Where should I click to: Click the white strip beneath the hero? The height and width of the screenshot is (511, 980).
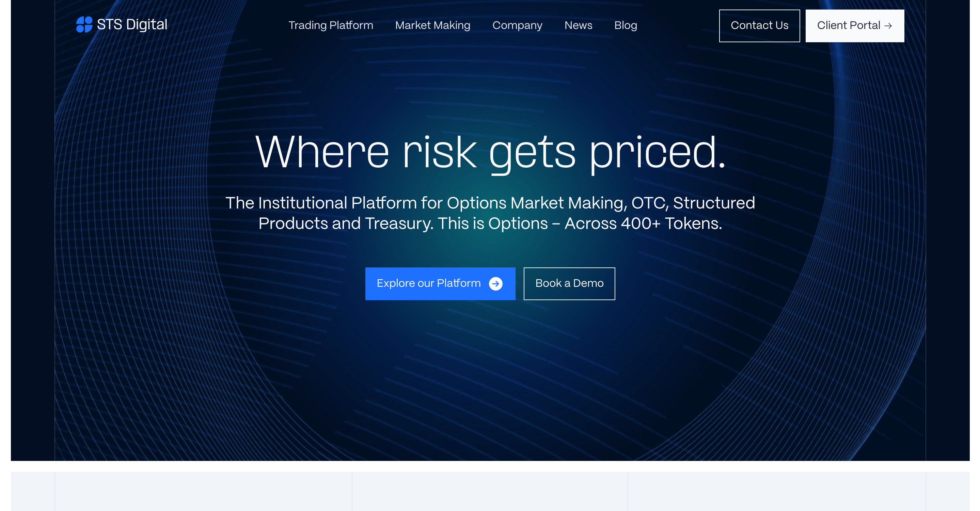[x=490, y=466]
